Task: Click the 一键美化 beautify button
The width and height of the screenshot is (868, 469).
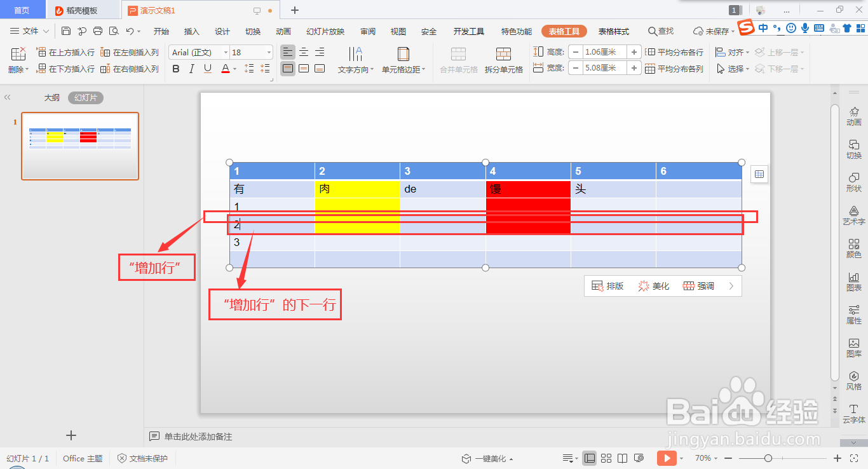Action: [x=487, y=458]
